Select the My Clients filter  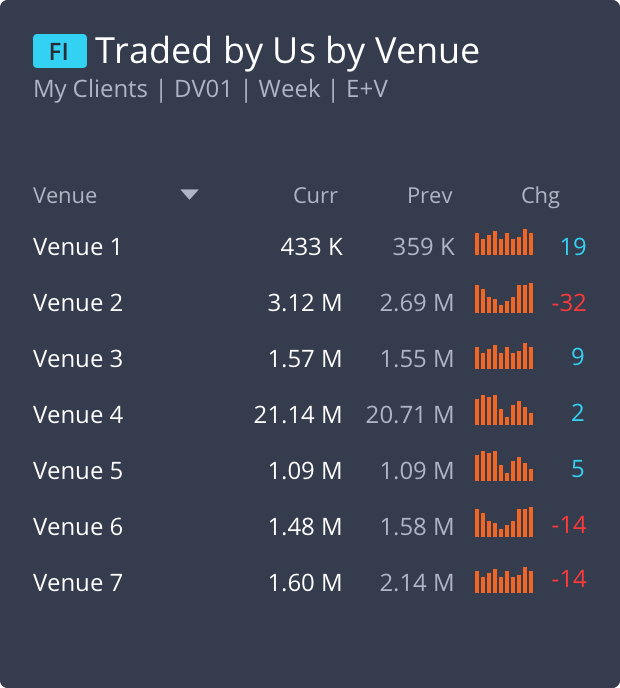click(x=90, y=89)
